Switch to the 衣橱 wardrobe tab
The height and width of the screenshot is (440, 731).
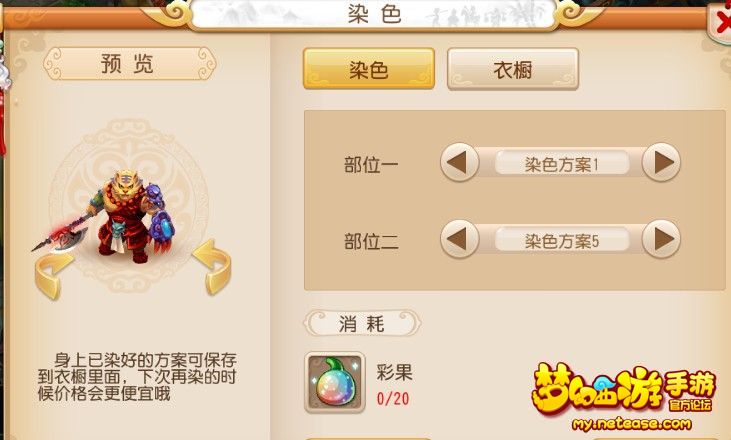coord(513,69)
